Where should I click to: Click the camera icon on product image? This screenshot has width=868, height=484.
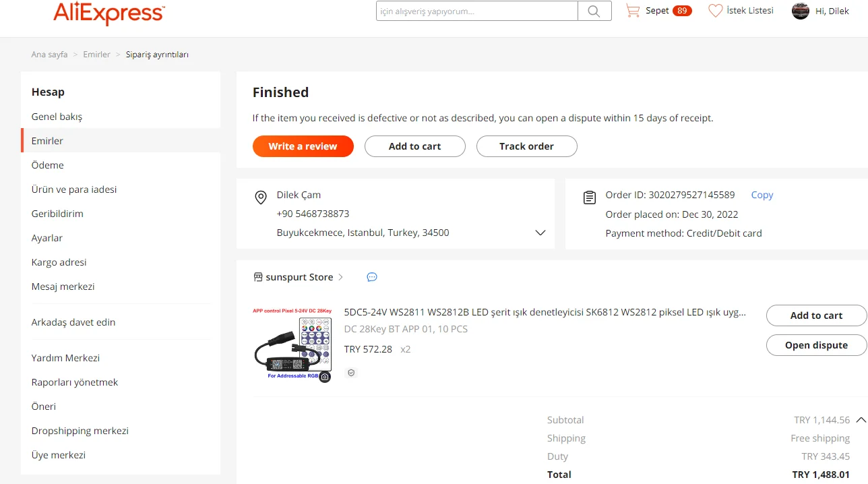325,377
